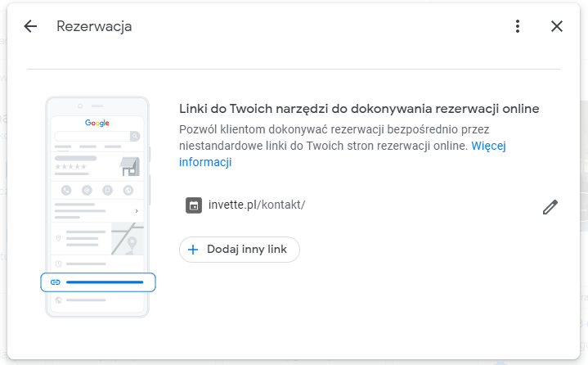Click the storefront icon in phone preview
The height and width of the screenshot is (365, 588).
coord(130,166)
